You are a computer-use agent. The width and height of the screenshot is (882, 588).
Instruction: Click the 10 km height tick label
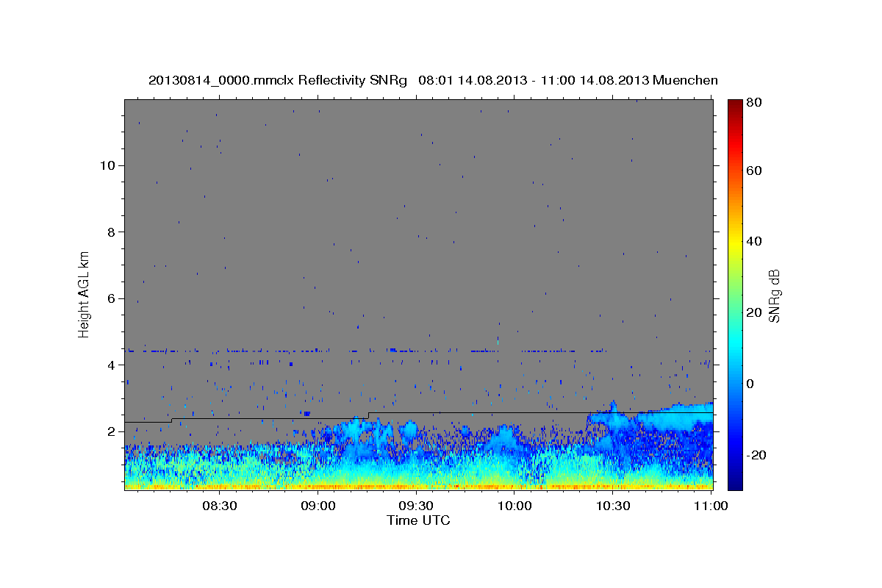pos(107,165)
